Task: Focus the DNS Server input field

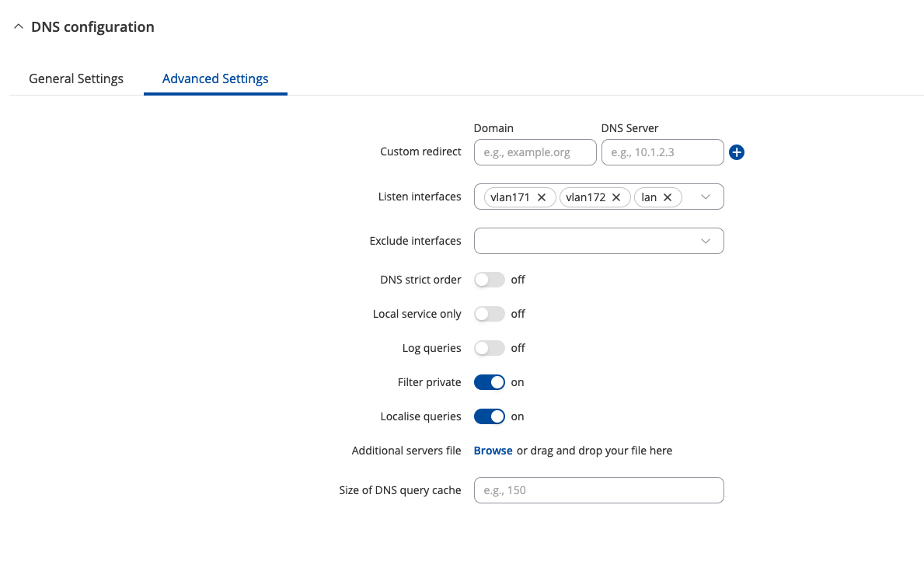Action: 662,152
